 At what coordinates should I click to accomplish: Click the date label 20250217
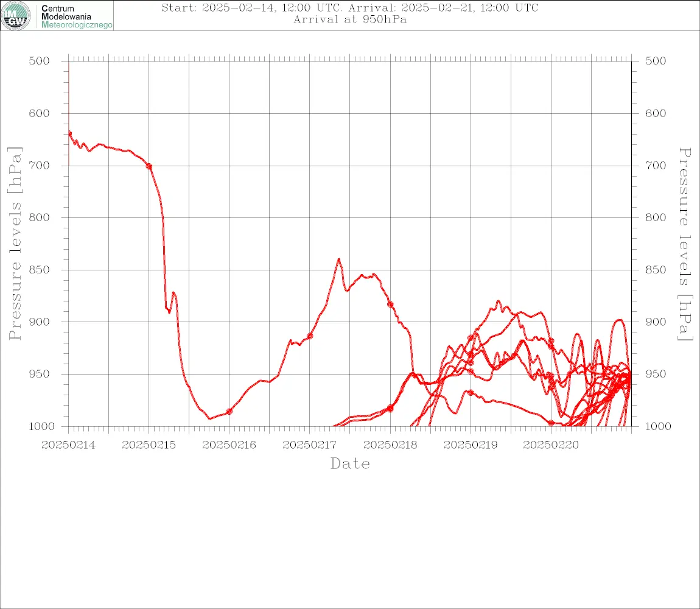(310, 445)
